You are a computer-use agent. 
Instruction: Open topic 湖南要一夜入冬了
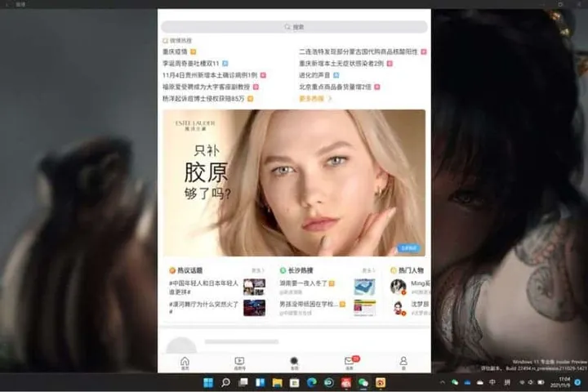point(303,283)
